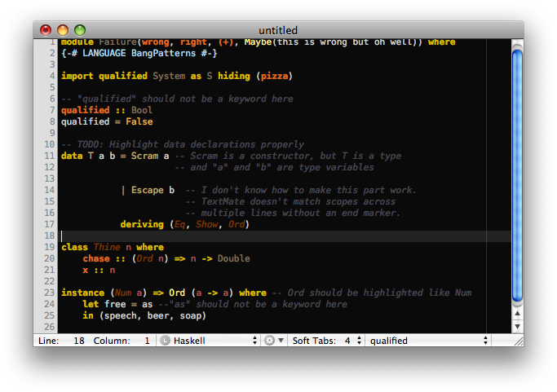Click the Line indicator in status bar
557x392 pixels.
[47, 341]
